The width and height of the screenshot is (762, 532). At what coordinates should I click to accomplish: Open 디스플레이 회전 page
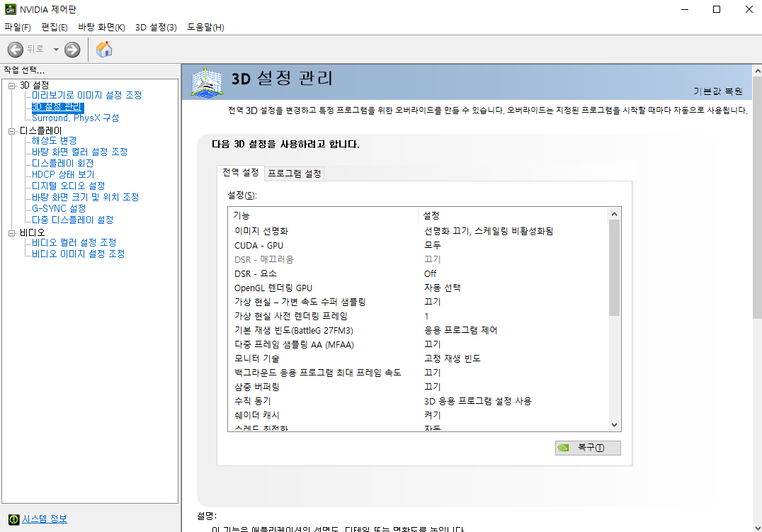[62, 163]
